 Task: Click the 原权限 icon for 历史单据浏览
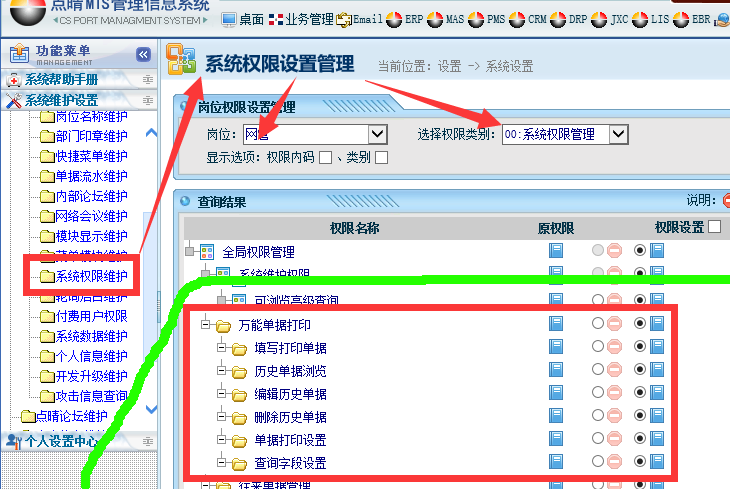556,370
